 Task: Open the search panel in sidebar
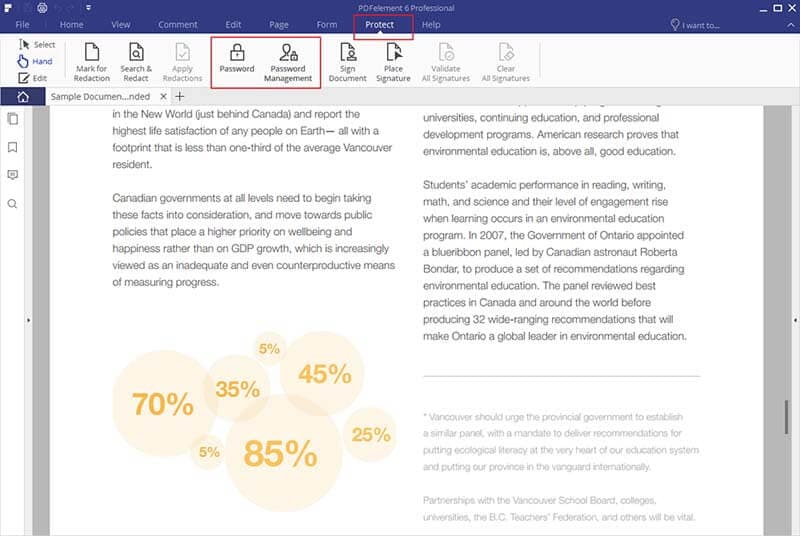[x=13, y=204]
